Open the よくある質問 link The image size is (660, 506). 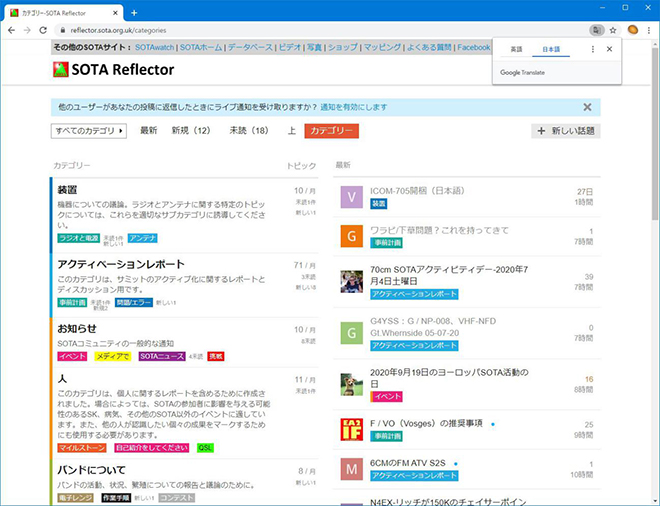[x=429, y=48]
